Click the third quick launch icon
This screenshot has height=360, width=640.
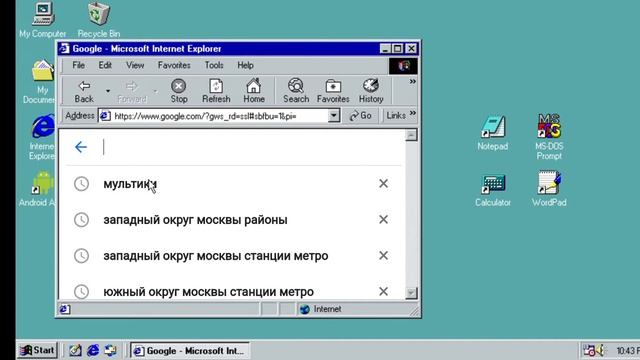pos(110,350)
